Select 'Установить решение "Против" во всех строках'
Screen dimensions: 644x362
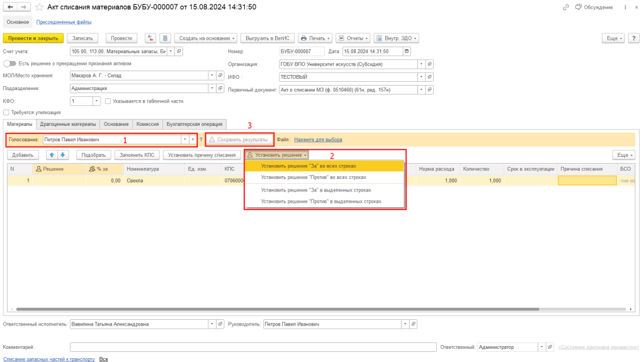coord(314,178)
